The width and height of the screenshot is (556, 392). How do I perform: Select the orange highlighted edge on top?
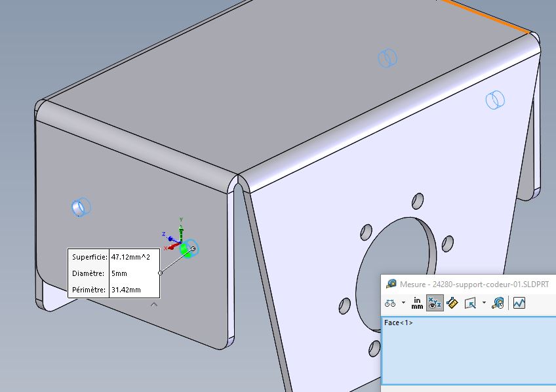click(x=485, y=16)
